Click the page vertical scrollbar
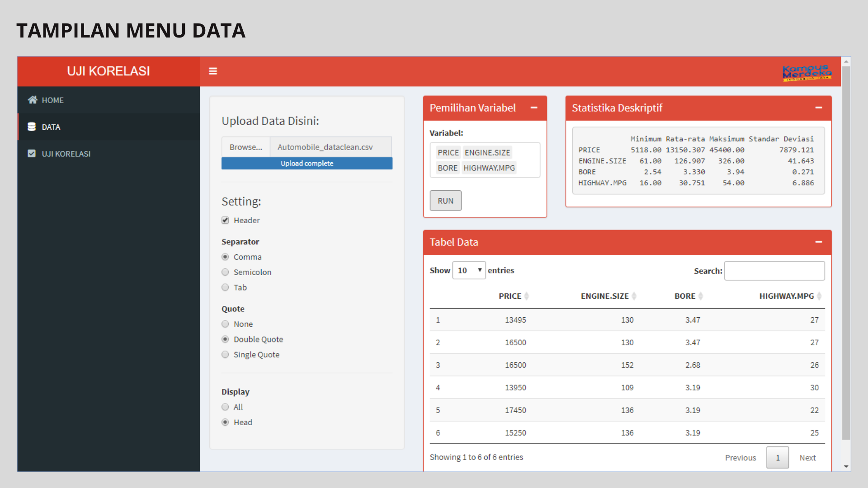 point(846,253)
